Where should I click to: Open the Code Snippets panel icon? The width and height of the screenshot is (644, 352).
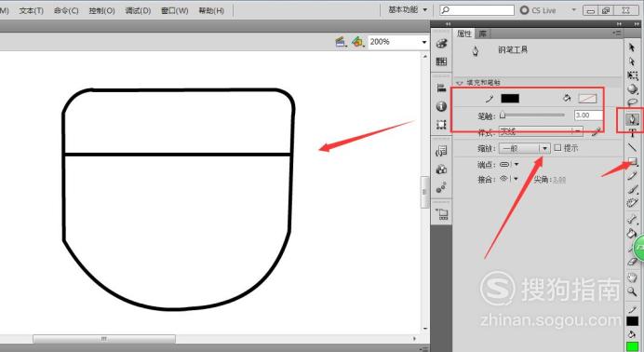coord(441,151)
